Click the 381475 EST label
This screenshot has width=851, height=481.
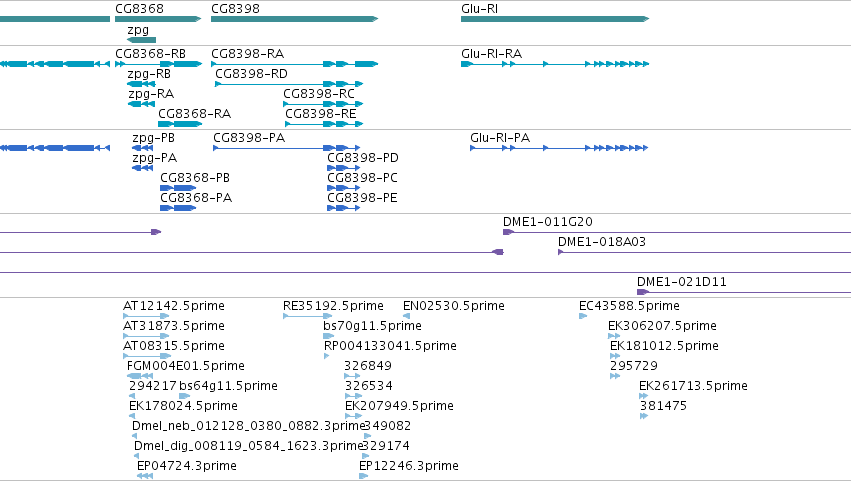point(663,406)
